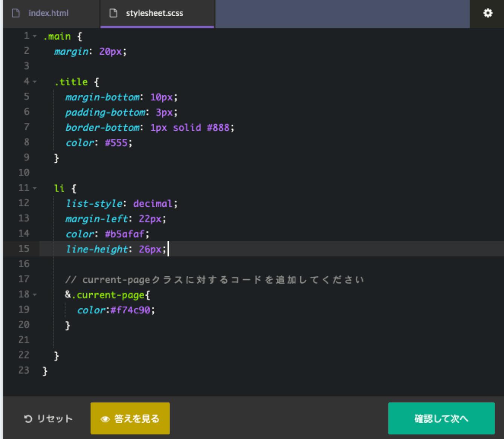Screen dimensions: 504x439
Task: Click the solid keyword on line 7
Action: (x=187, y=128)
